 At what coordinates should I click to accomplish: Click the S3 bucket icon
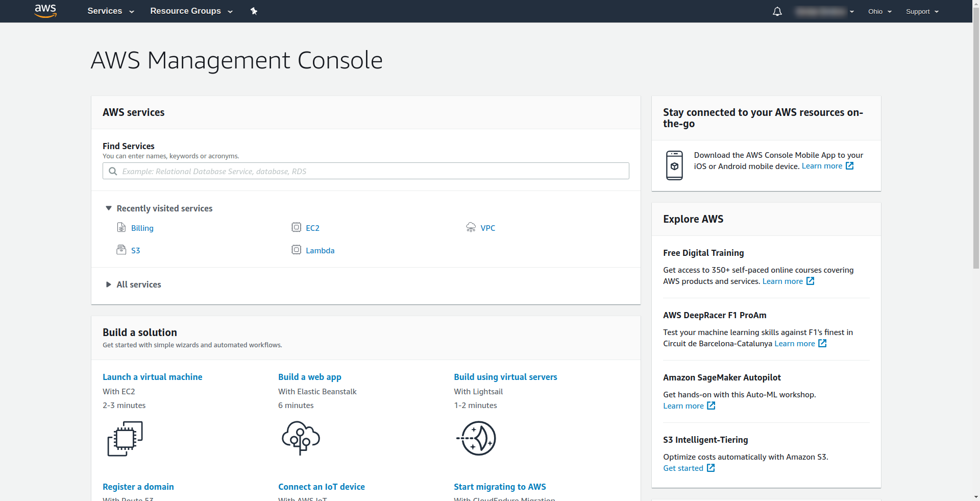[121, 250]
